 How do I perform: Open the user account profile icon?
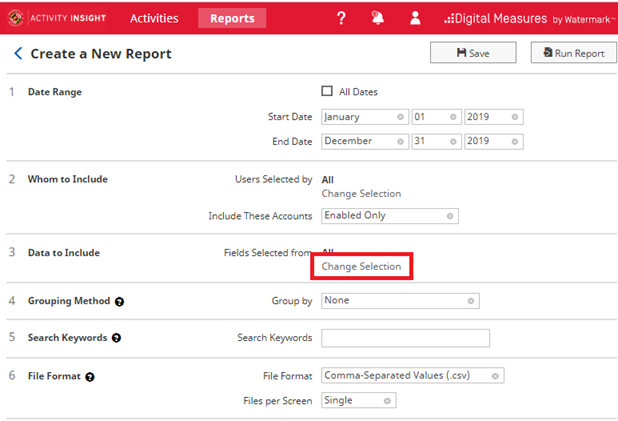click(x=415, y=18)
